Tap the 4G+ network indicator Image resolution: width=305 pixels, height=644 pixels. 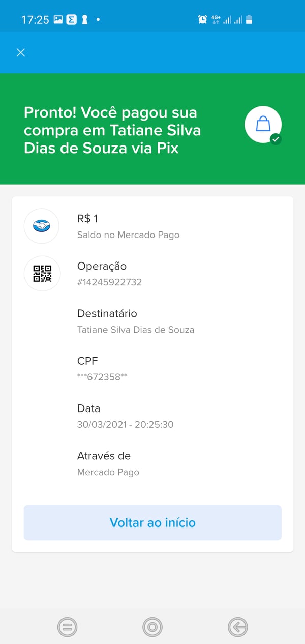click(216, 19)
